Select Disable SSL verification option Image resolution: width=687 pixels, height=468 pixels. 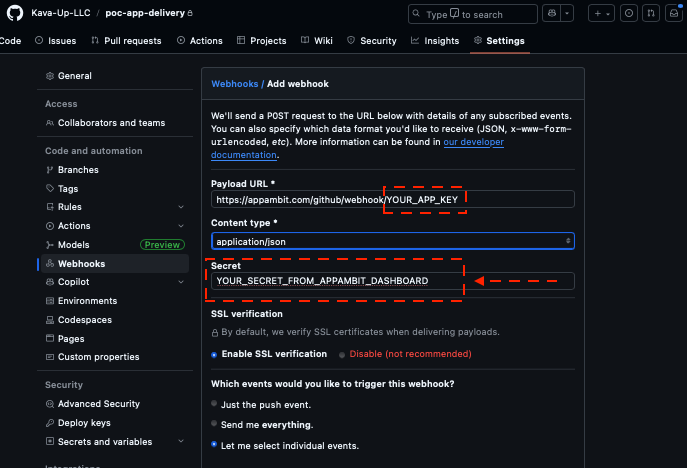(343, 354)
